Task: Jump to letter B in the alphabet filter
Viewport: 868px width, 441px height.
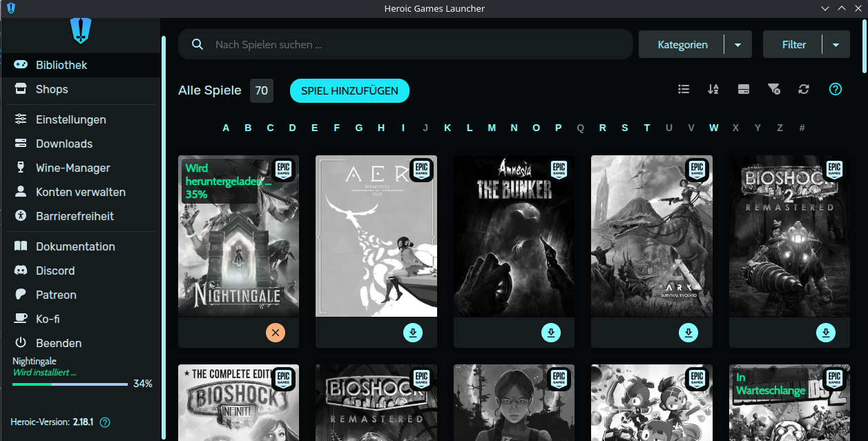Action: (x=248, y=128)
